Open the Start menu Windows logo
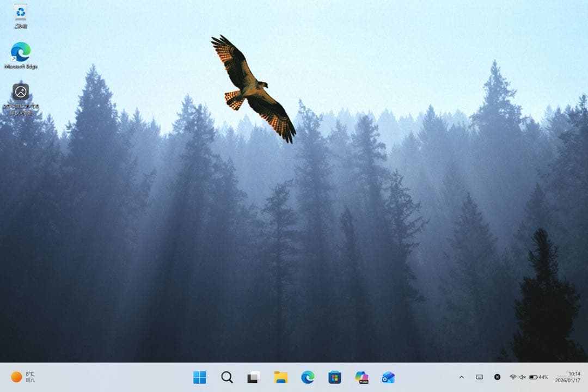 (200, 377)
